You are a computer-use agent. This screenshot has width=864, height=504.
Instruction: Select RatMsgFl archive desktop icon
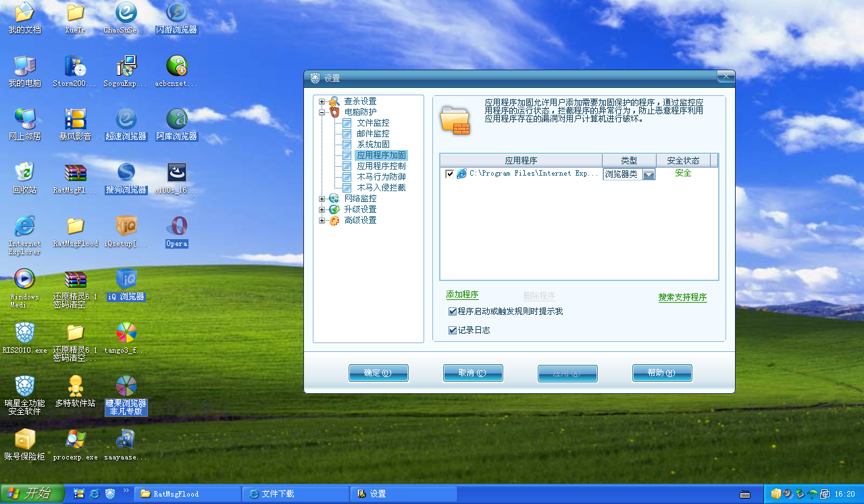tap(75, 178)
